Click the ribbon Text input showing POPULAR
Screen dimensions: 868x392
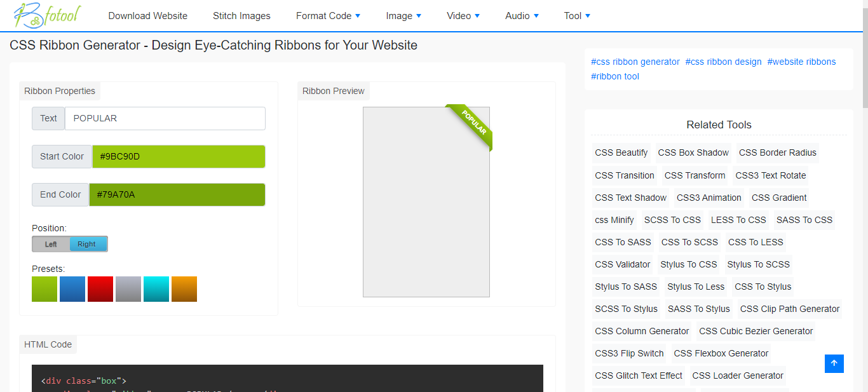[165, 118]
